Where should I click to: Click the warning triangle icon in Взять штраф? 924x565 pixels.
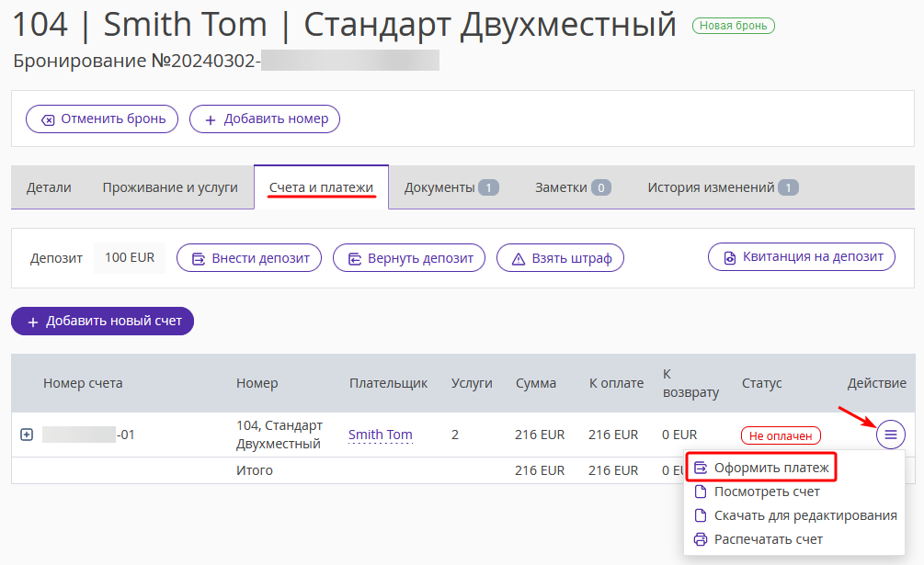click(518, 259)
